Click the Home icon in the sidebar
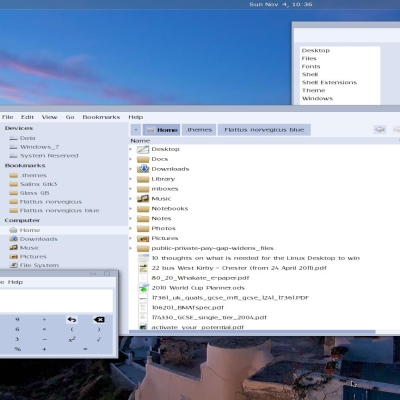The width and height of the screenshot is (400, 400). pos(13,230)
